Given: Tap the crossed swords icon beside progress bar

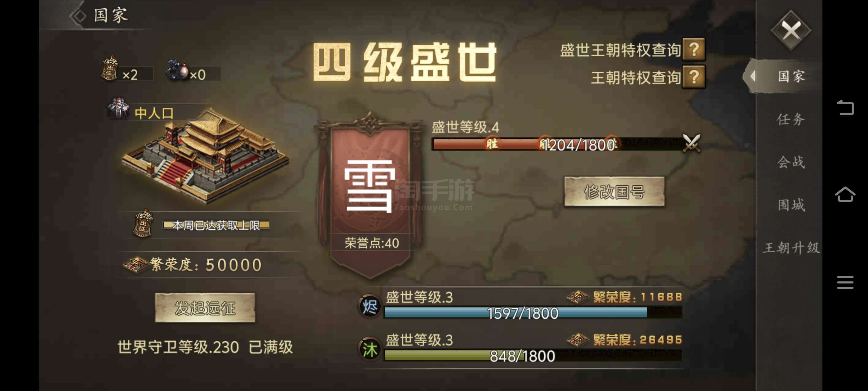Looking at the screenshot, I should click(691, 143).
